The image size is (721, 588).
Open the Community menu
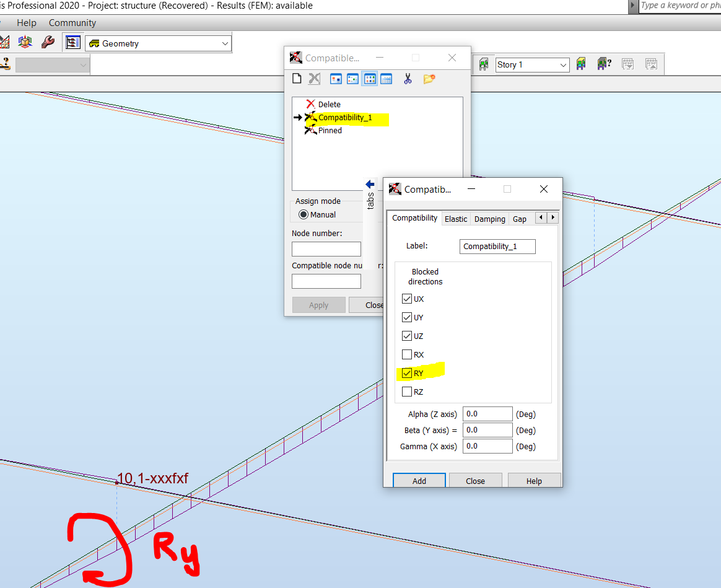[x=72, y=22]
